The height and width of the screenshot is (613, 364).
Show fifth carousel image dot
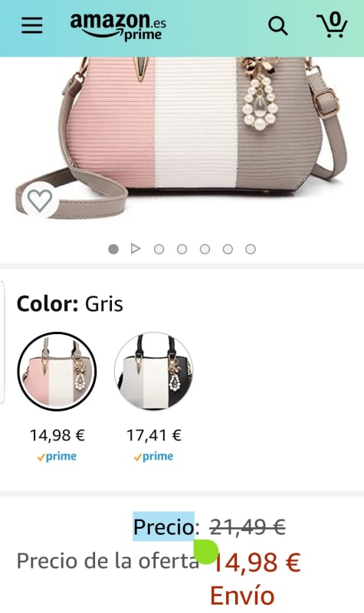pyautogui.click(x=205, y=249)
